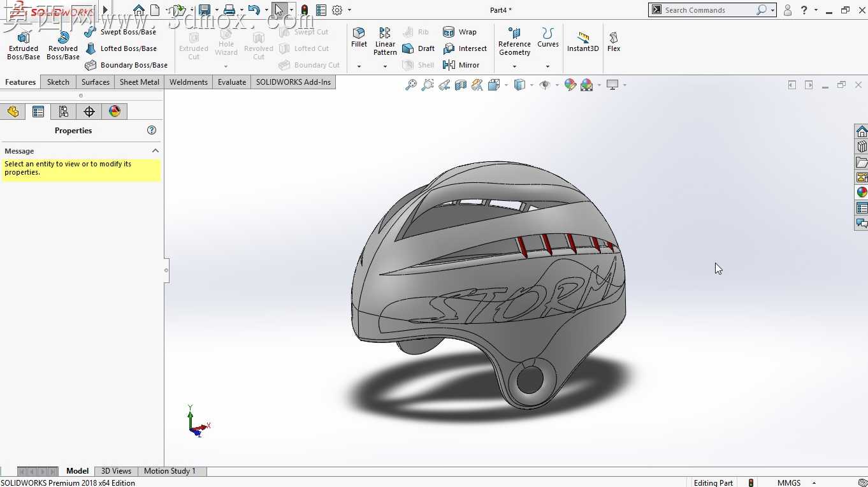This screenshot has width=868, height=487.
Task: Expand the Curves dropdown arrow
Action: click(x=547, y=66)
